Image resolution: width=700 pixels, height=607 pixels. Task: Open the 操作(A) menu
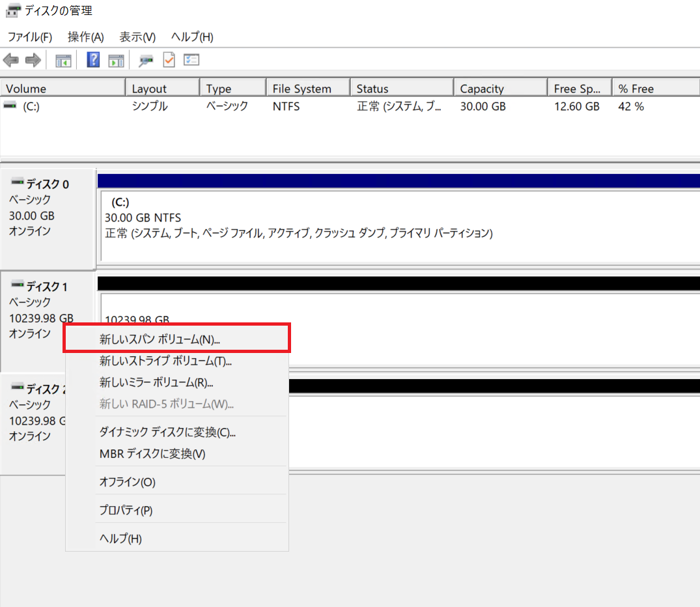86,36
